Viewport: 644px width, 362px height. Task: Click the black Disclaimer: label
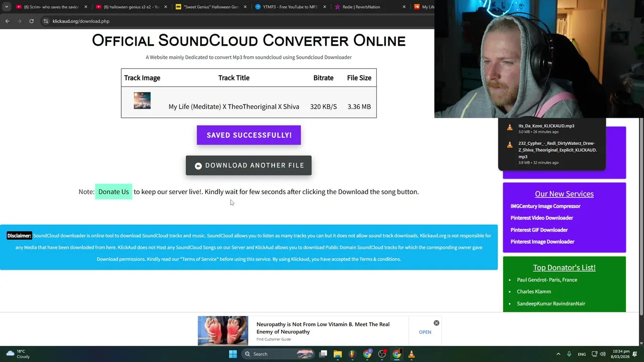[x=19, y=236]
